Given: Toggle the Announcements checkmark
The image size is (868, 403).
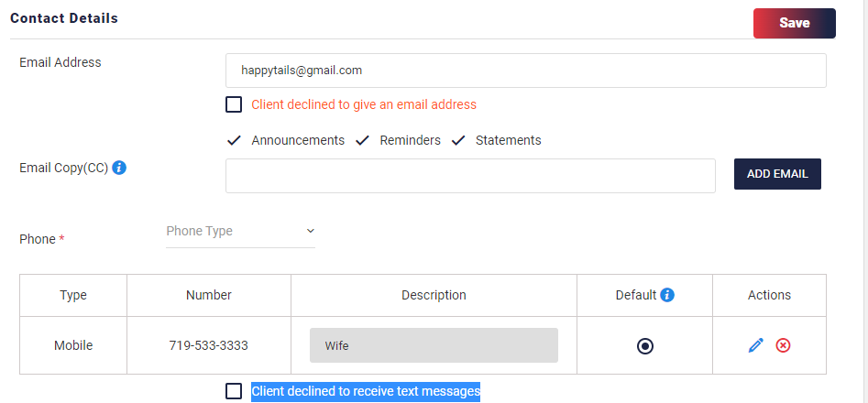Looking at the screenshot, I should click(x=234, y=140).
